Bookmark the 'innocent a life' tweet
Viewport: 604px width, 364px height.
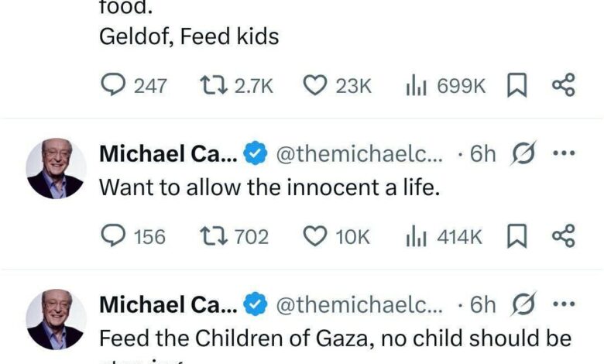516,236
